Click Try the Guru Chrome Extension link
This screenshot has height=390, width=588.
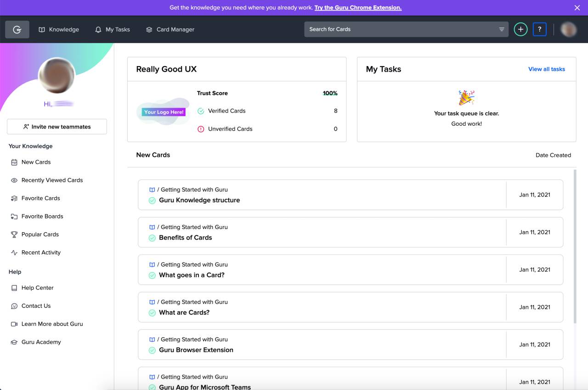point(358,8)
